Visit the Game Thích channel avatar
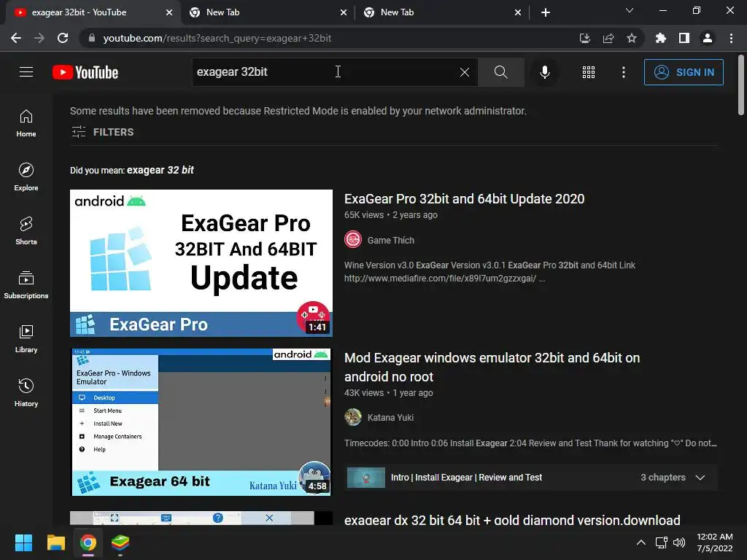Screen dimensions: 747x560 click(353, 239)
